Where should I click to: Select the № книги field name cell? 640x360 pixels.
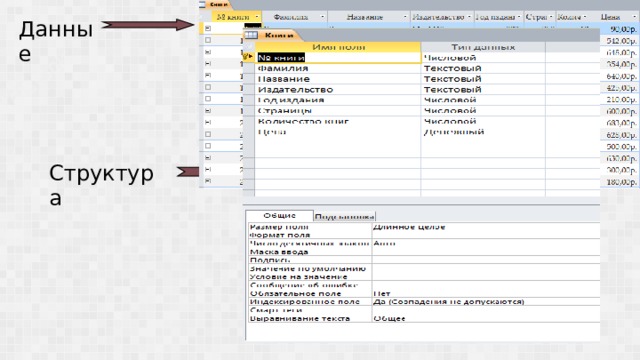point(338,58)
